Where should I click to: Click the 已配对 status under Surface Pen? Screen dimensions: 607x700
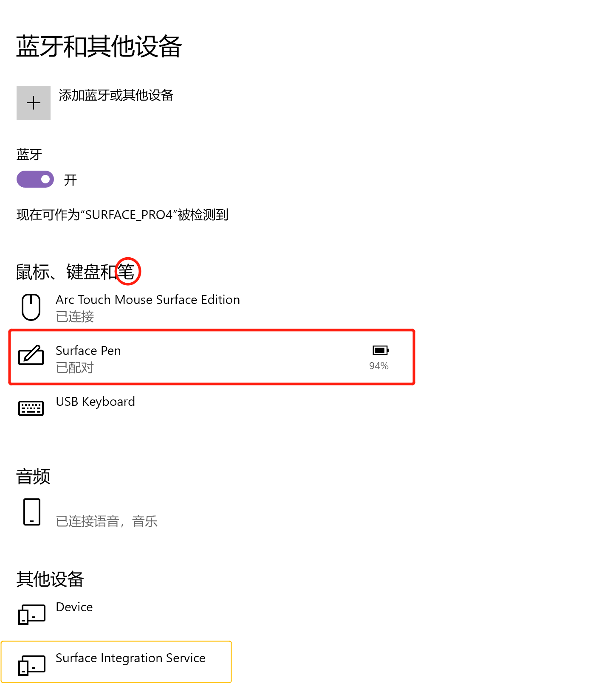pos(75,368)
